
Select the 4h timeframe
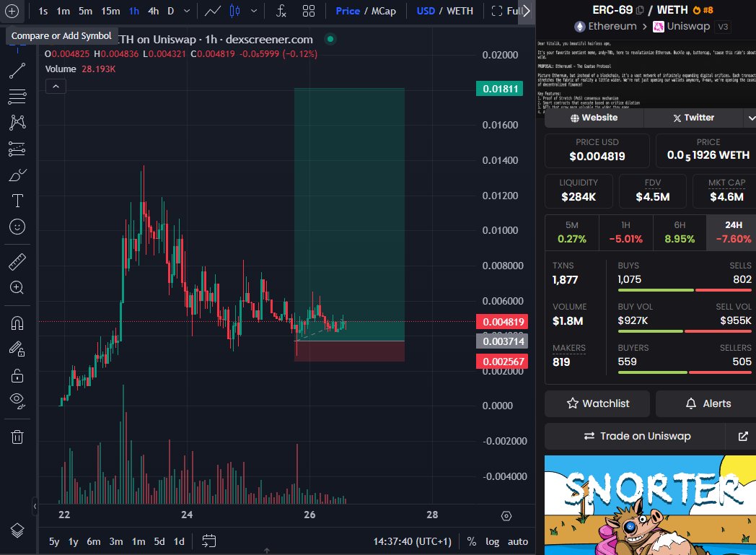(x=154, y=11)
